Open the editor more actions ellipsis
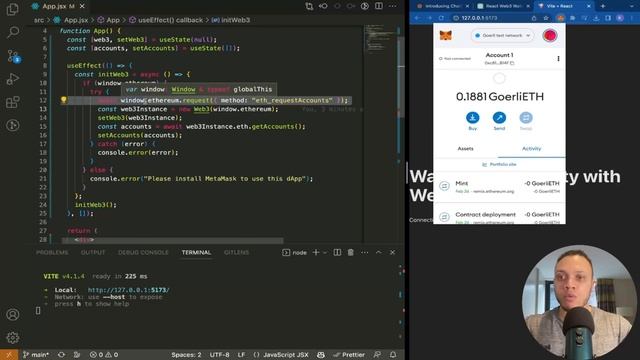 393,6
